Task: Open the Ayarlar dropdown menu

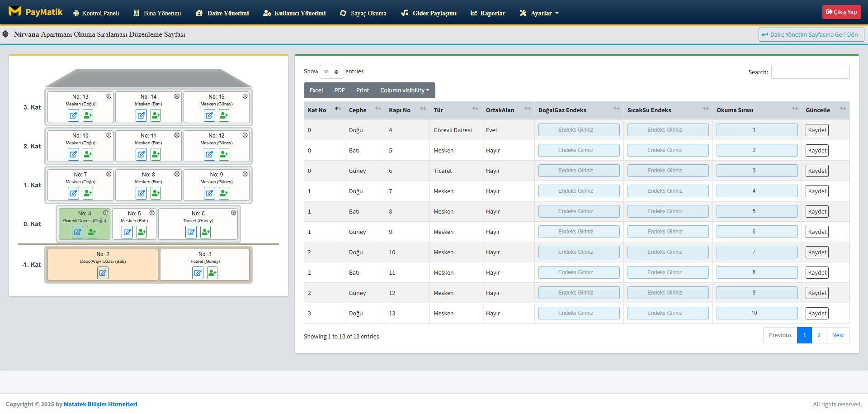Action: pos(539,13)
